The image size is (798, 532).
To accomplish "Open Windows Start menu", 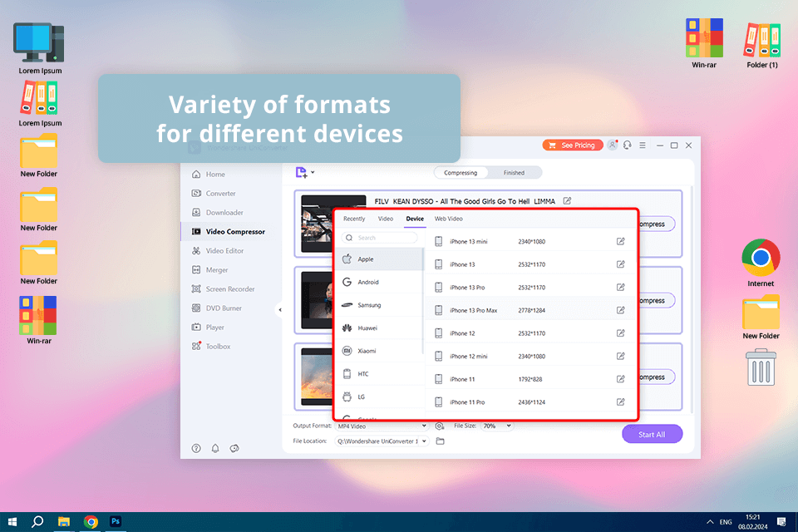I will [x=12, y=522].
